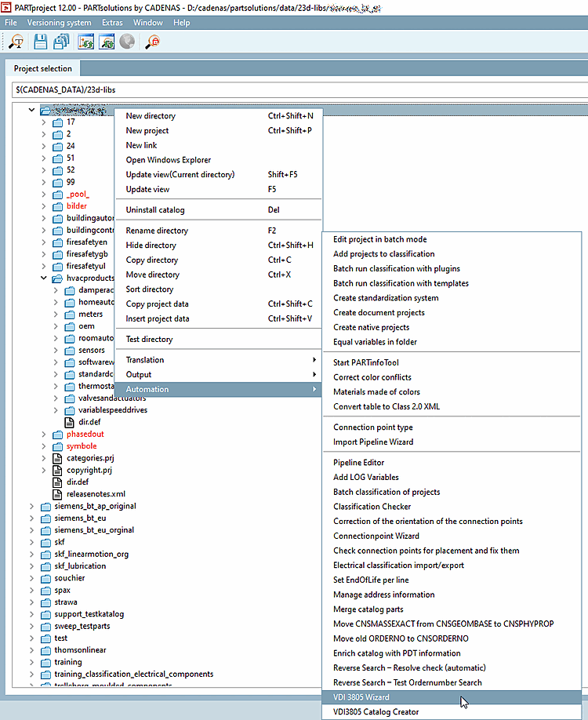The image size is (588, 720).
Task: Click the folder icon beside oem
Action: [x=69, y=326]
